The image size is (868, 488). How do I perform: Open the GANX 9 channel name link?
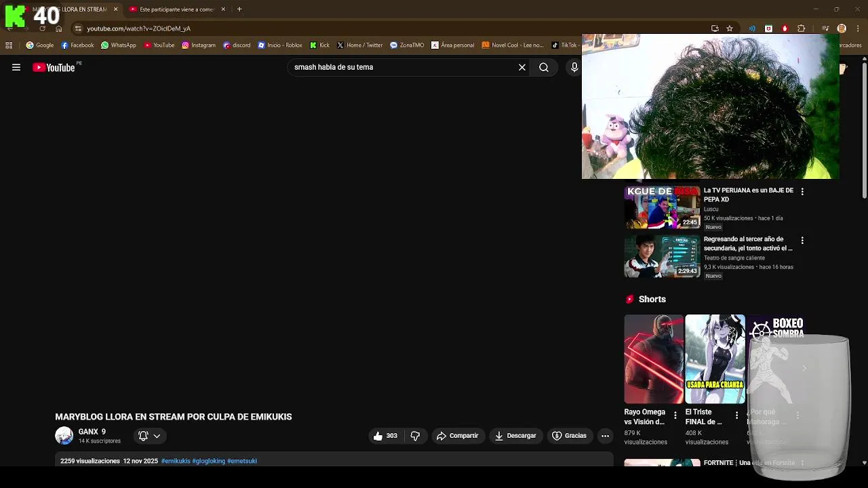(x=92, y=432)
